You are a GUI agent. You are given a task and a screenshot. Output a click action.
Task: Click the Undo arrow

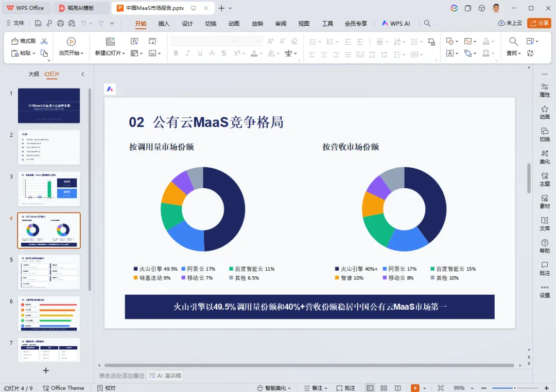[x=84, y=23]
